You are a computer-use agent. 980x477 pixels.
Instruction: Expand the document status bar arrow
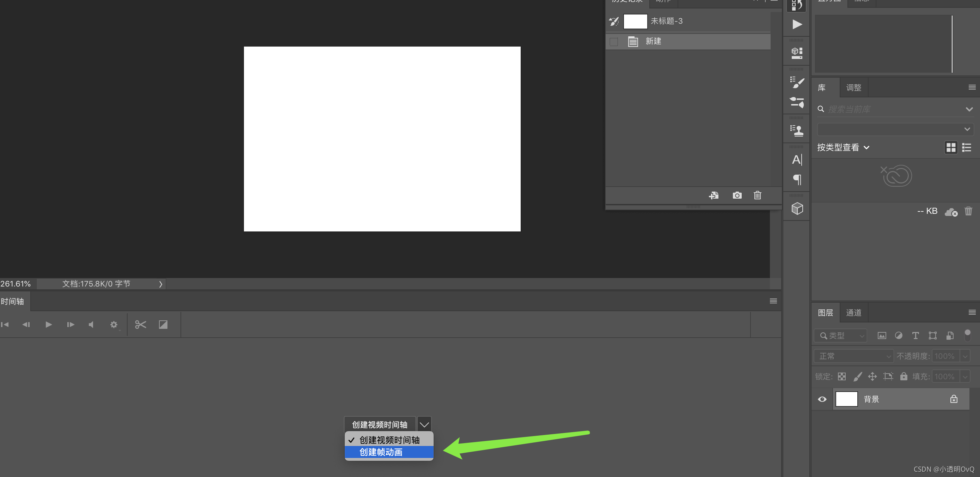pyautogui.click(x=160, y=284)
